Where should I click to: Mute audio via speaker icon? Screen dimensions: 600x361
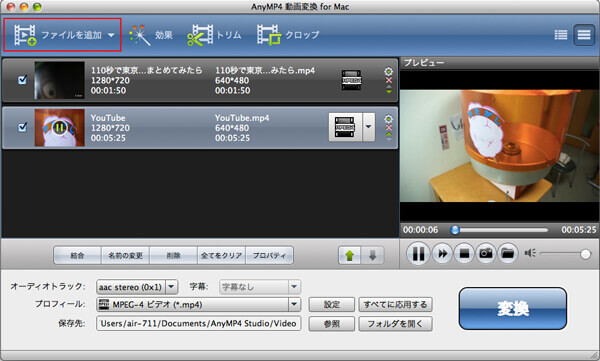[530, 253]
